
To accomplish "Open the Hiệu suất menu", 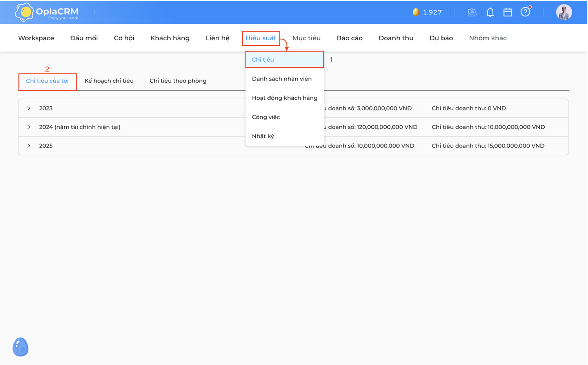I will point(261,38).
